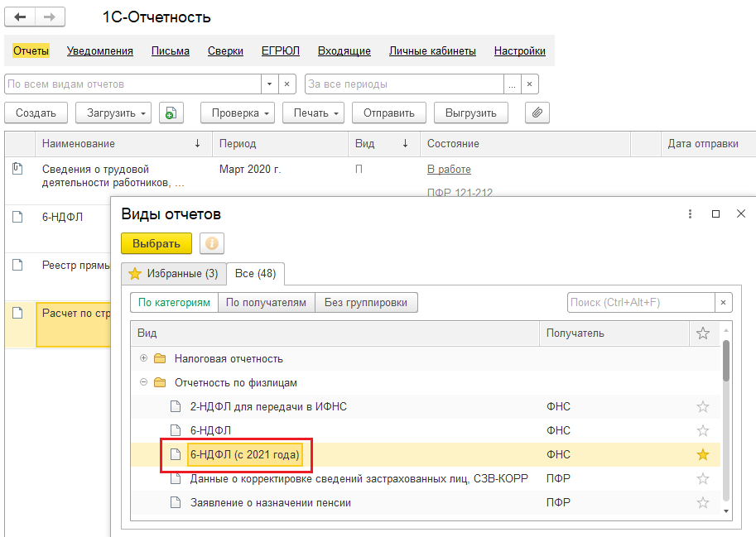Expand the Налоговая отчетность group
The image size is (756, 537).
[143, 357]
